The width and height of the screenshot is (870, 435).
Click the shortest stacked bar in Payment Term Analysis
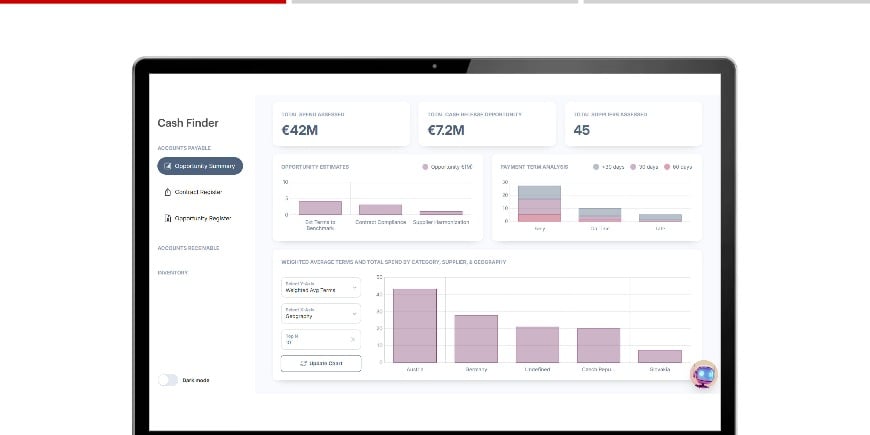pyautogui.click(x=660, y=218)
